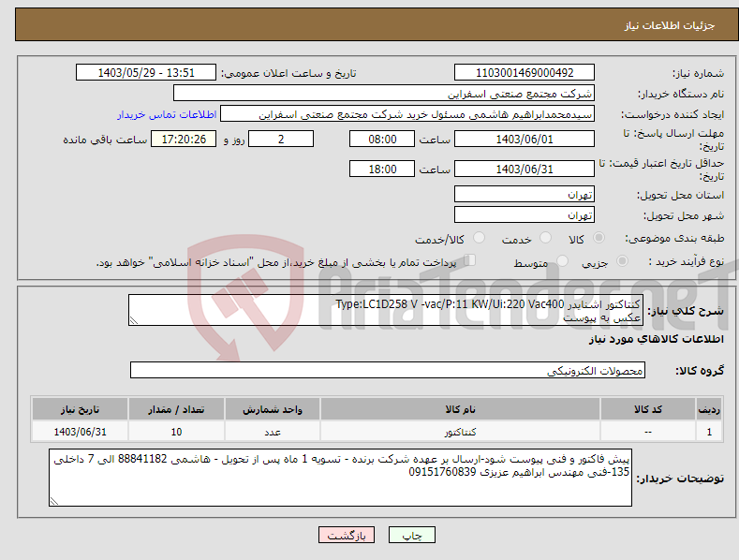Click the ردیف column header
Screen dimensions: 739x560
coord(709,409)
